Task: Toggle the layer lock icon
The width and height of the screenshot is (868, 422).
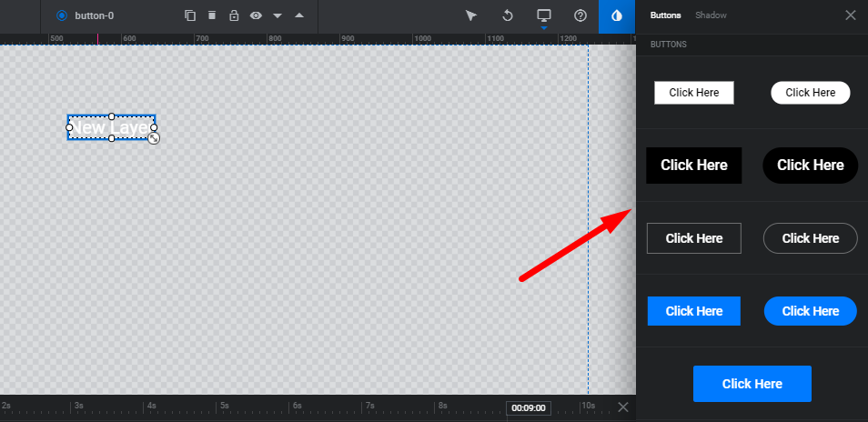Action: (234, 15)
